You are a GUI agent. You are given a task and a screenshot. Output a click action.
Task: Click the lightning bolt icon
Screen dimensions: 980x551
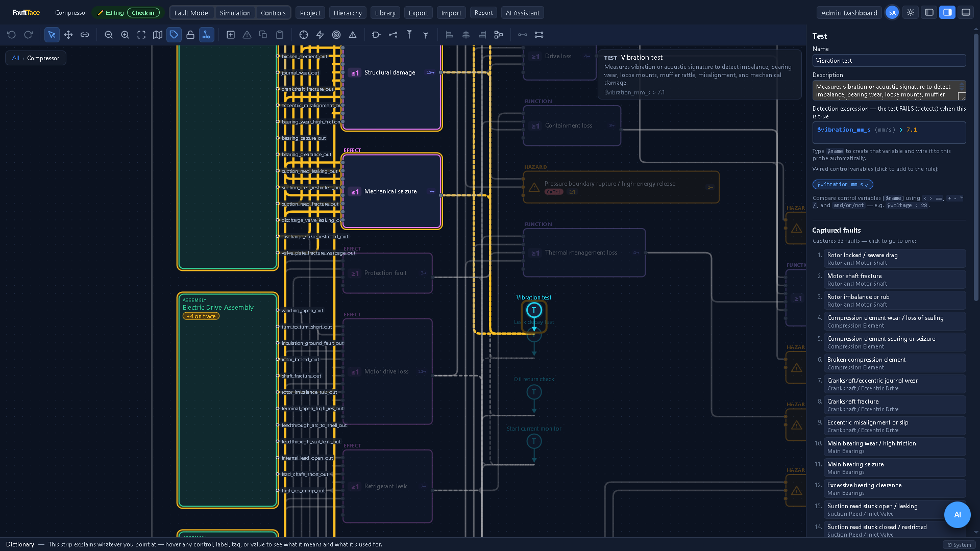[320, 35]
